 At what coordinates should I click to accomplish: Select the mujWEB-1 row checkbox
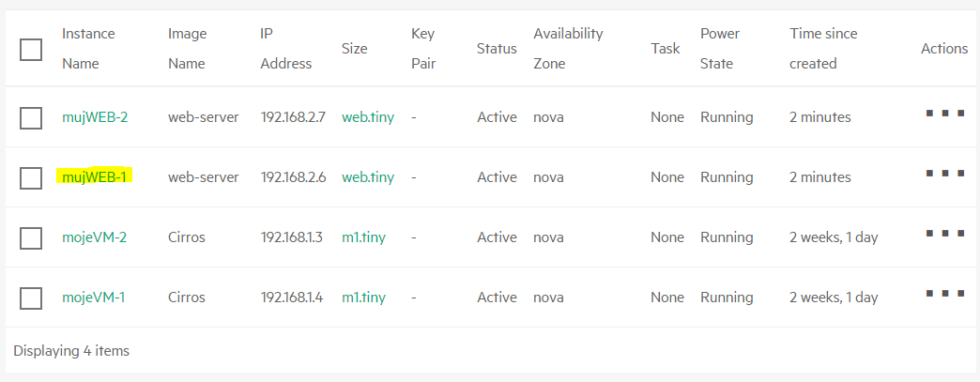pos(31,178)
